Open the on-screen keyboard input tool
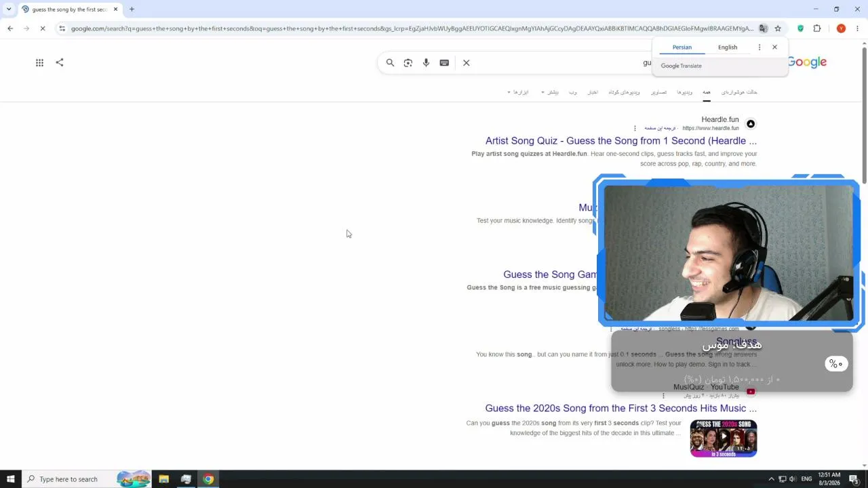 tap(444, 63)
